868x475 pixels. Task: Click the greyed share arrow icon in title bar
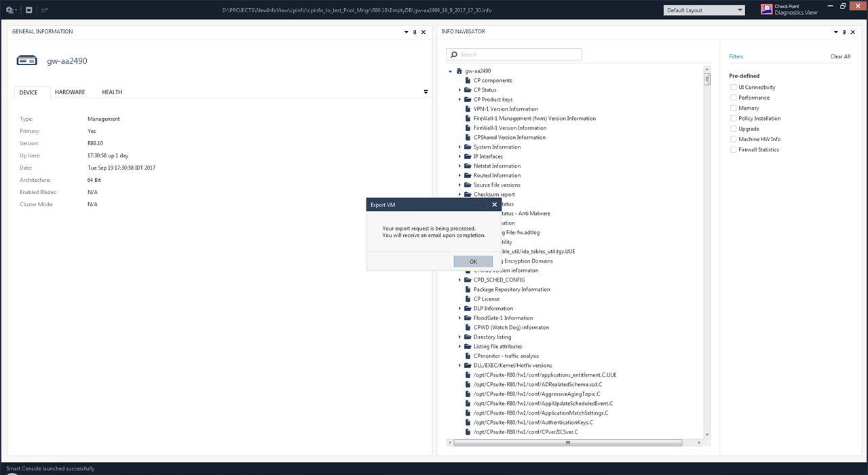(x=44, y=10)
